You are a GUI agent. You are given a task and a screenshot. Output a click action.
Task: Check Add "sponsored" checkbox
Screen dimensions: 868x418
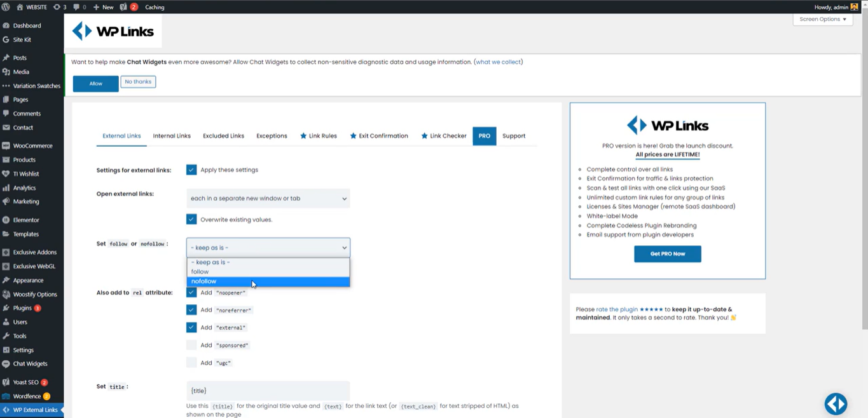(x=191, y=345)
